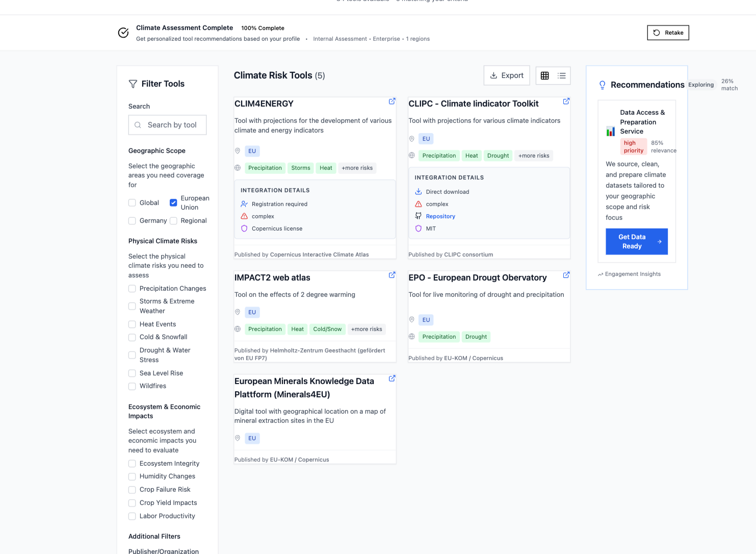Click the high priority badge

coord(634,146)
